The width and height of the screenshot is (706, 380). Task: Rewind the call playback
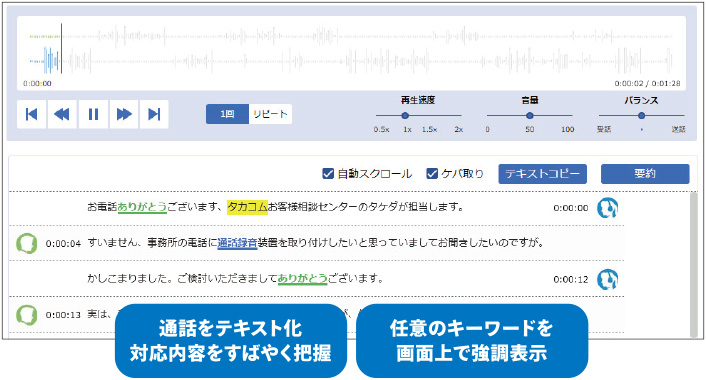pyautogui.click(x=62, y=114)
